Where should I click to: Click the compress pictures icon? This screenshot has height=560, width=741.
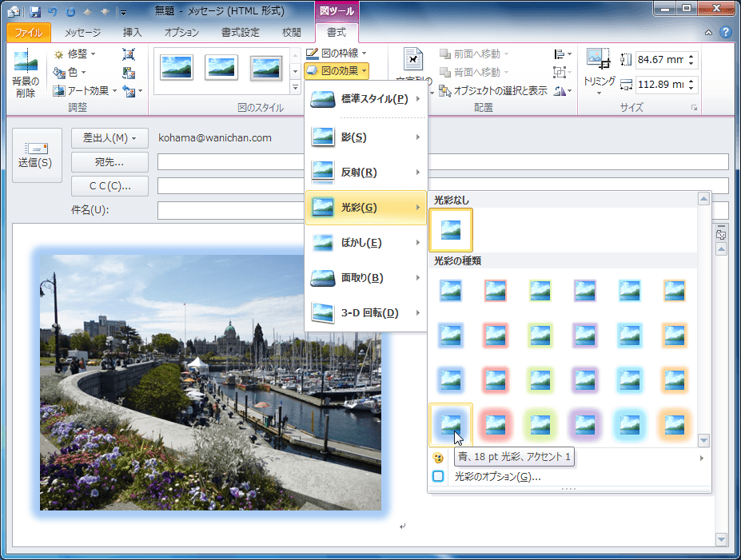click(x=129, y=54)
